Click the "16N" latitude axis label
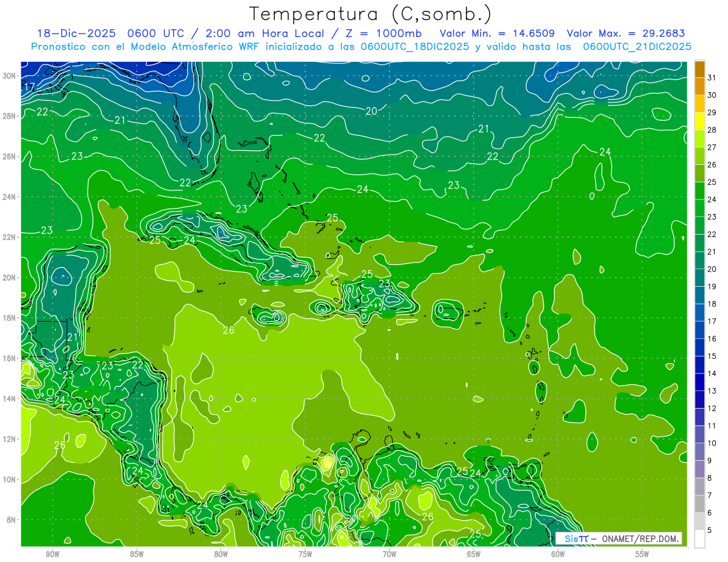The height and width of the screenshot is (562, 728). tap(9, 358)
